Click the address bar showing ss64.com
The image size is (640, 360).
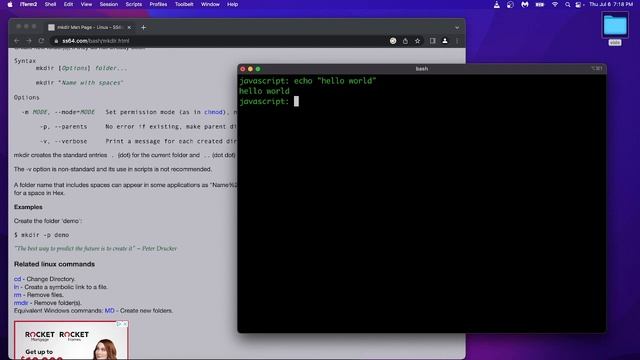[220, 41]
